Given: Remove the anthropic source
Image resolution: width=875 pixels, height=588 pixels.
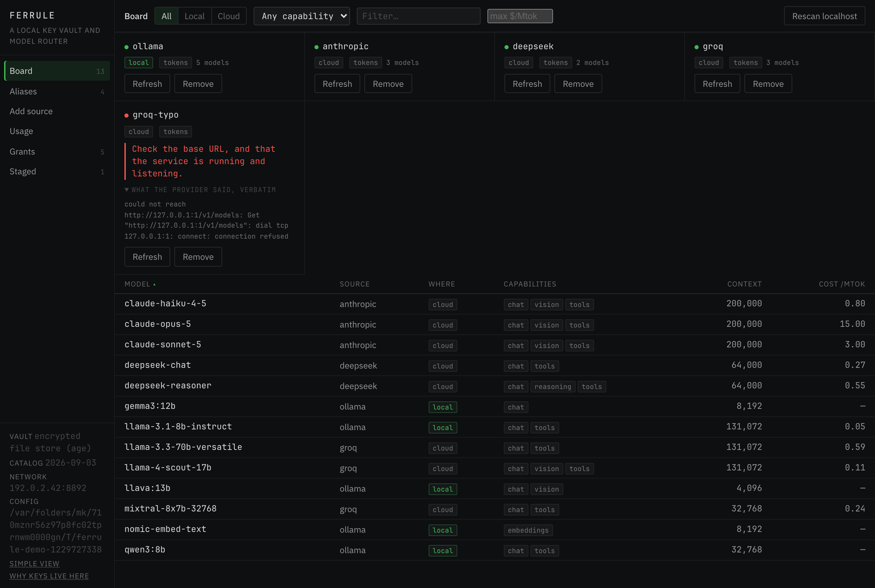Looking at the screenshot, I should 388,84.
